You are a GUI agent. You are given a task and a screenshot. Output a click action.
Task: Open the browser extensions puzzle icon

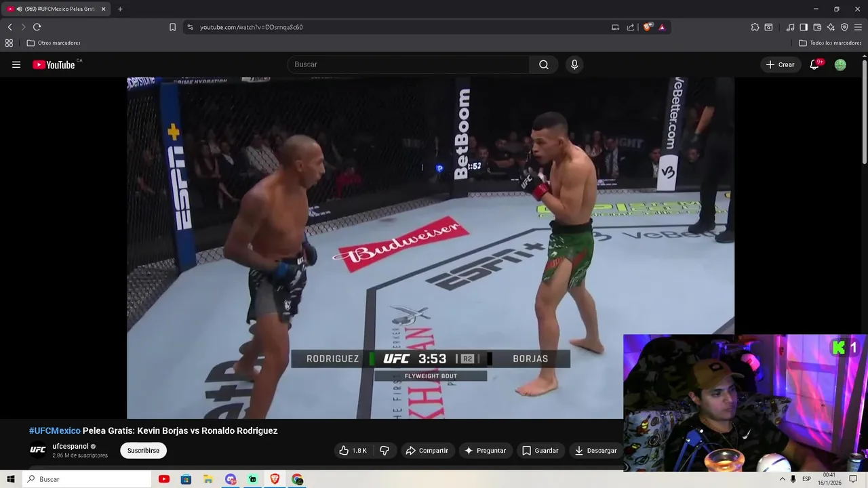click(755, 27)
